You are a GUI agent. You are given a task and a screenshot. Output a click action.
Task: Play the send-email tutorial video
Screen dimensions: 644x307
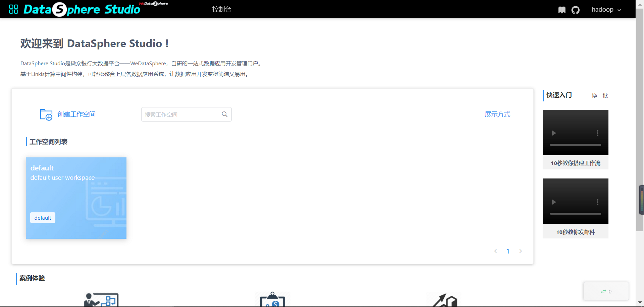pos(554,202)
